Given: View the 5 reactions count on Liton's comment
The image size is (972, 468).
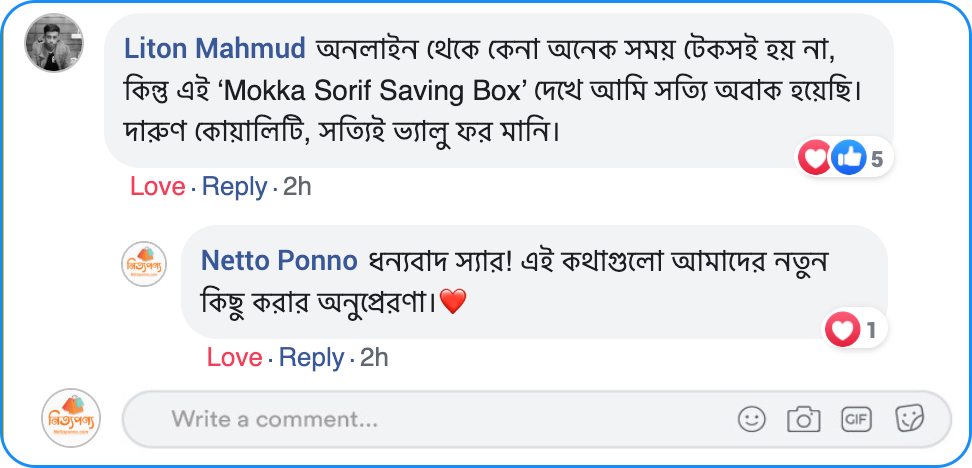Looking at the screenshot, I should 877,158.
